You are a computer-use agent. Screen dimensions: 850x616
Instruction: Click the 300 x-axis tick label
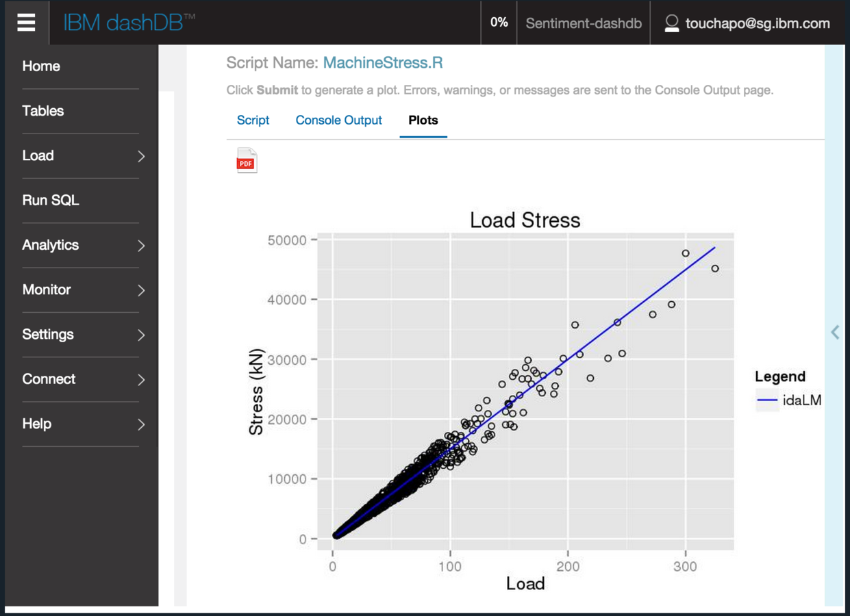click(685, 566)
